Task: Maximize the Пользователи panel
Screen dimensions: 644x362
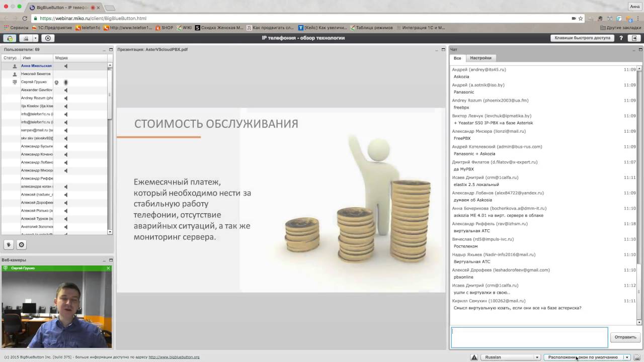Action: point(111,50)
